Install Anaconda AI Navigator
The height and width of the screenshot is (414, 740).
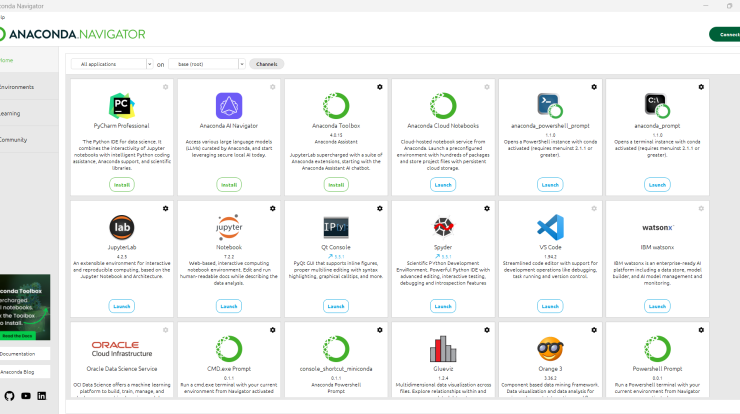[229, 185]
